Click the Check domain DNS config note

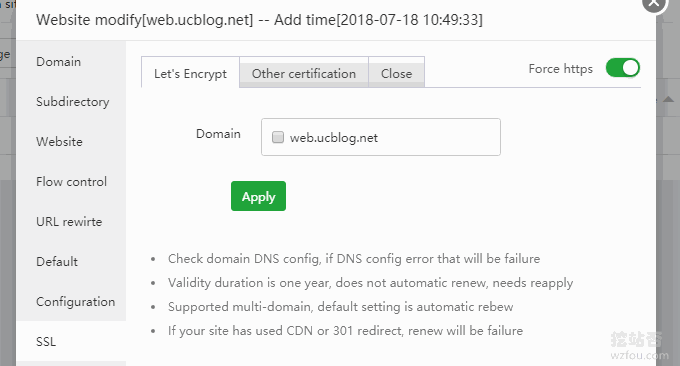[x=354, y=258]
